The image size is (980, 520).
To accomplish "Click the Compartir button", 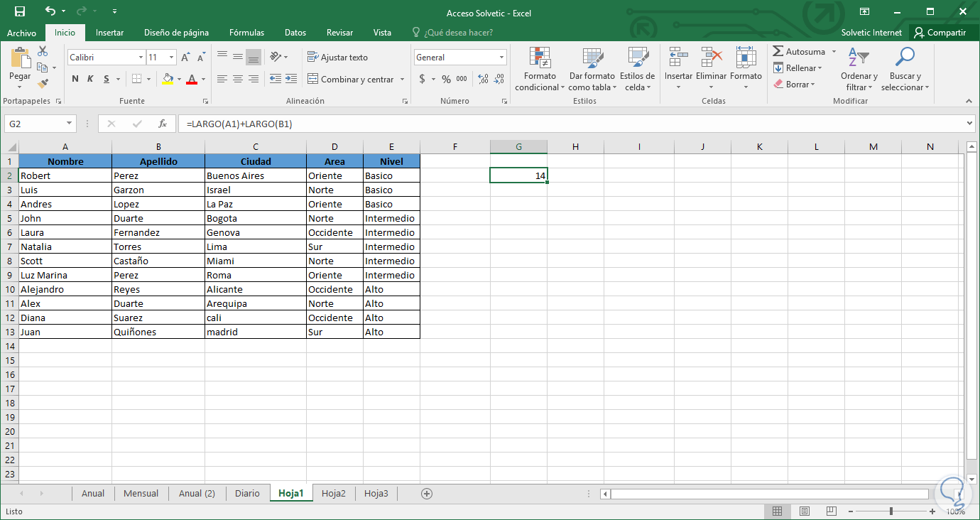I will [940, 33].
